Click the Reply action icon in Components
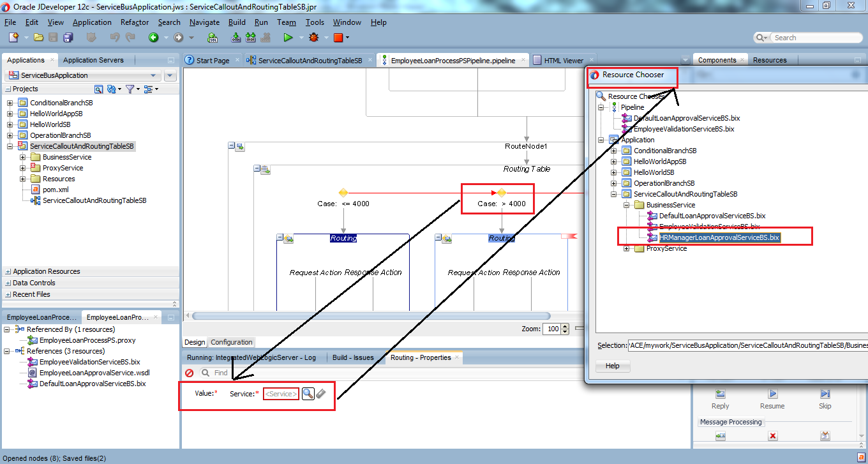 coord(720,394)
